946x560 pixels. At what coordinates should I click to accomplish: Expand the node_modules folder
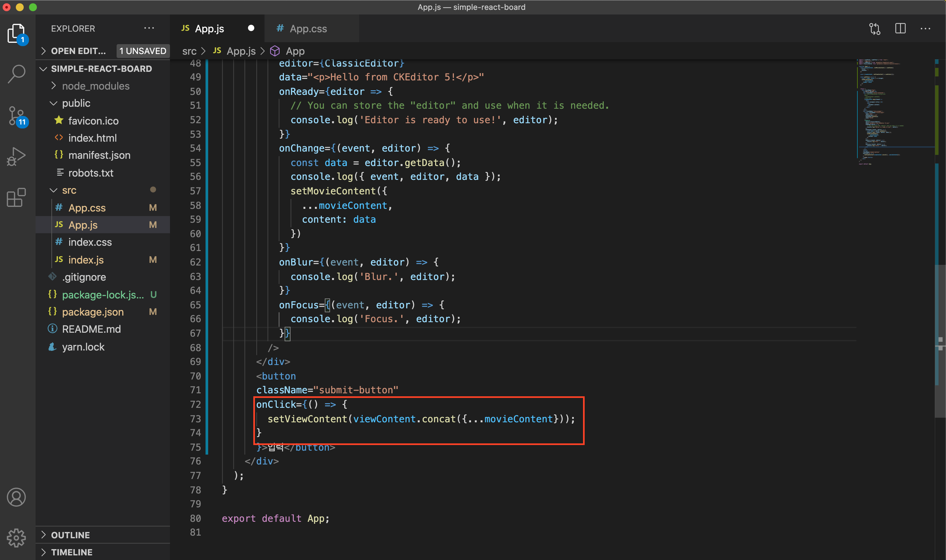(x=96, y=86)
